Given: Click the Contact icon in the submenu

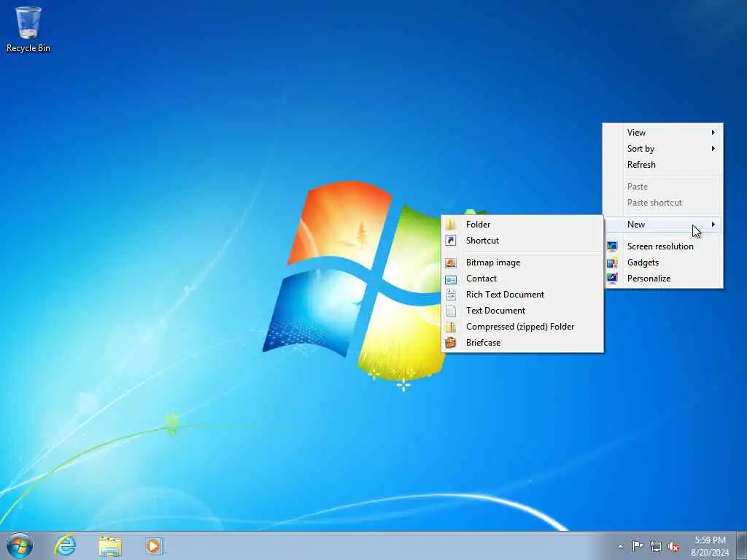Looking at the screenshot, I should point(451,279).
